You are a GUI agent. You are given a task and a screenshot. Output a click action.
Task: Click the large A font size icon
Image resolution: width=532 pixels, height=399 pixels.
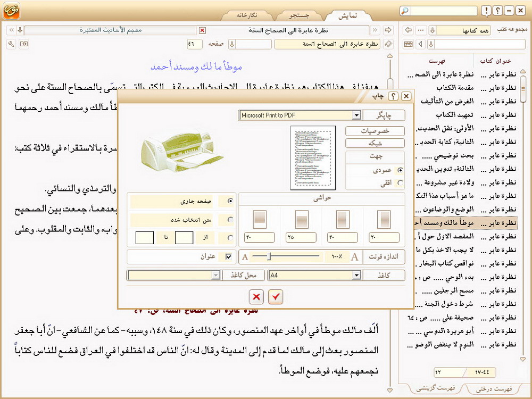click(355, 257)
